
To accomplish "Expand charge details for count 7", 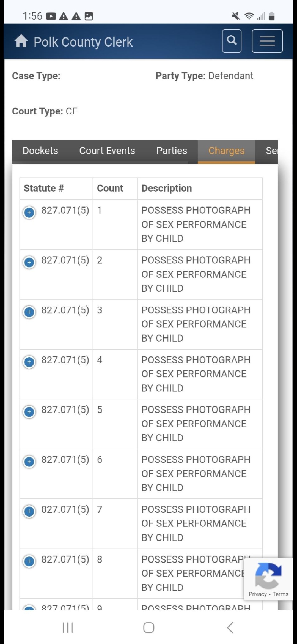I will 29,511.
